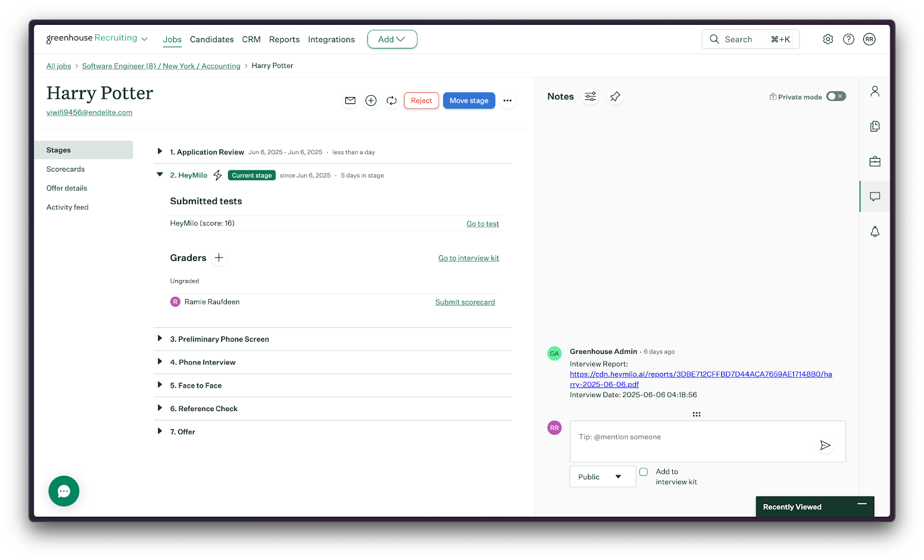Click the HeyMilo (score: 16) test row

click(x=335, y=223)
